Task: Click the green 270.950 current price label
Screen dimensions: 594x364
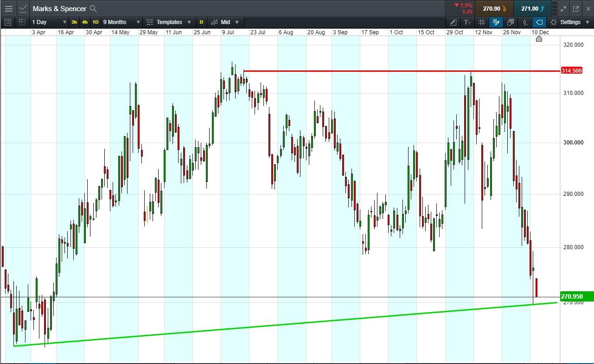Action: (x=577, y=296)
